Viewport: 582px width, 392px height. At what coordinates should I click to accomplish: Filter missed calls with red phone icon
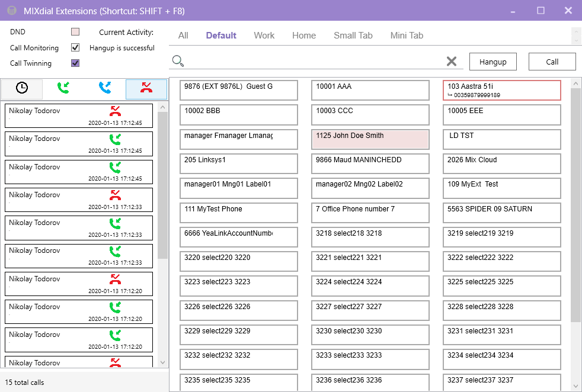coord(146,89)
